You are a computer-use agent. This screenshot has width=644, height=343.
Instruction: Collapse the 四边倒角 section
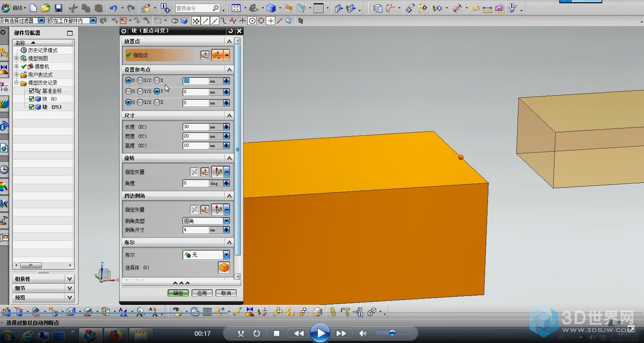229,196
